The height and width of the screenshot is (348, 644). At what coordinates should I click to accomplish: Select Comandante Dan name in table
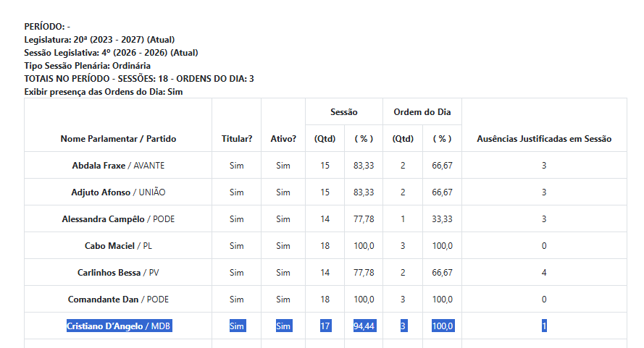click(x=103, y=300)
